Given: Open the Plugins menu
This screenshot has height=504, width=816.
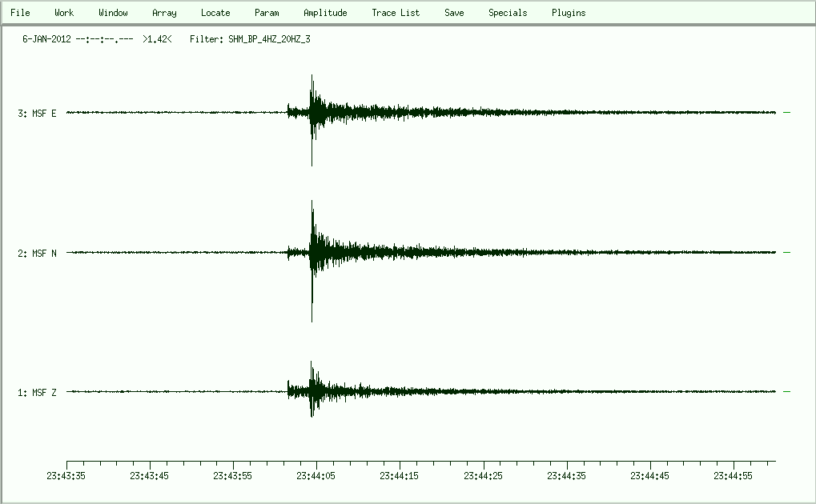Looking at the screenshot, I should [x=569, y=13].
